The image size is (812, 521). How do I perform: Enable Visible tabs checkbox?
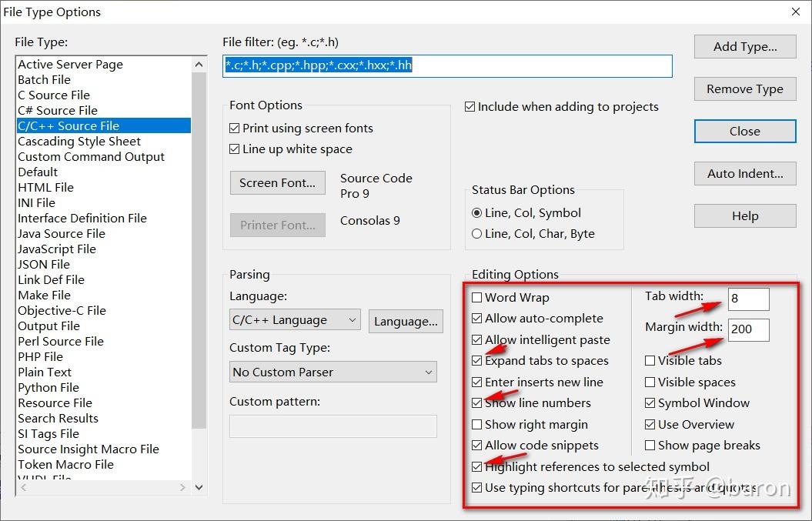click(650, 361)
